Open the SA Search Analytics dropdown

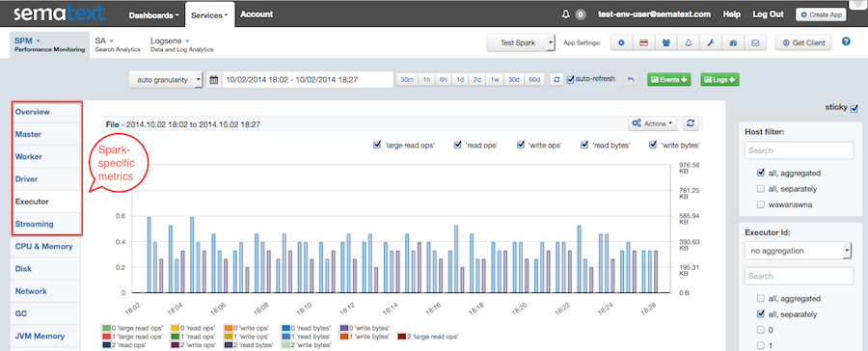pos(117,45)
